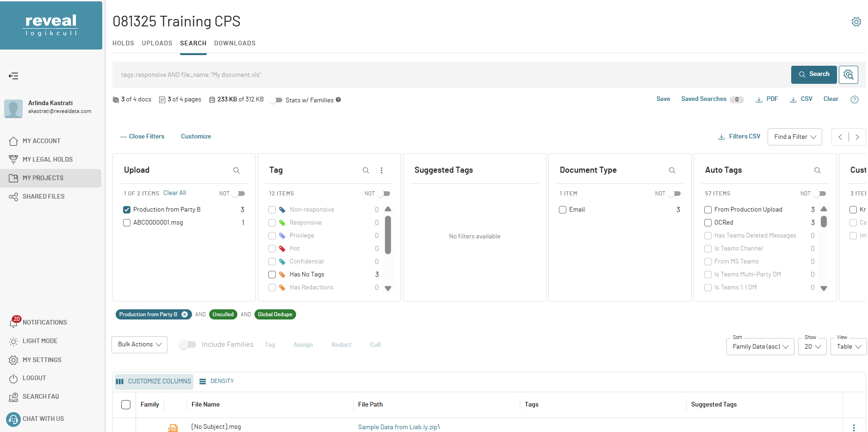This screenshot has height=432, width=868.
Task: Download results as CSV
Action: coord(801,99)
